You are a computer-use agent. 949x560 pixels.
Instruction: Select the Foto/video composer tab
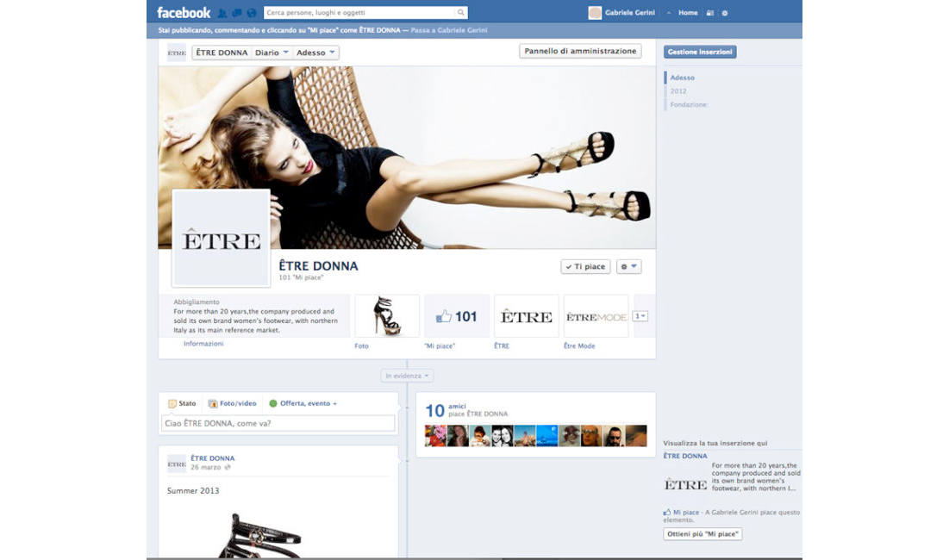(x=233, y=403)
